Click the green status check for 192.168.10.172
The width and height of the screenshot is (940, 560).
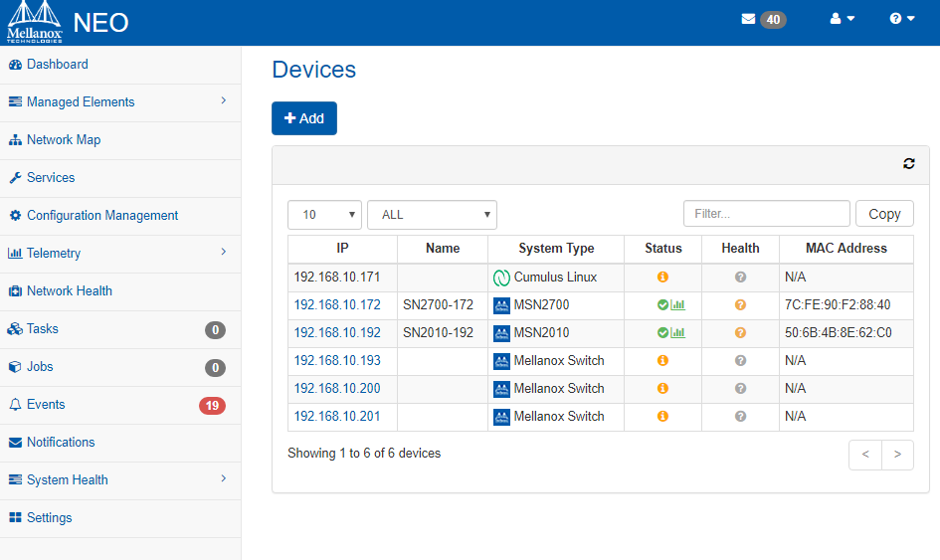(662, 305)
